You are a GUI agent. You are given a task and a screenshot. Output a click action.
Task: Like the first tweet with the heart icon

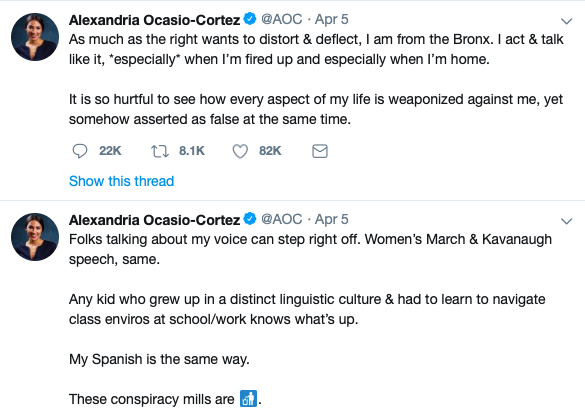coord(240,151)
